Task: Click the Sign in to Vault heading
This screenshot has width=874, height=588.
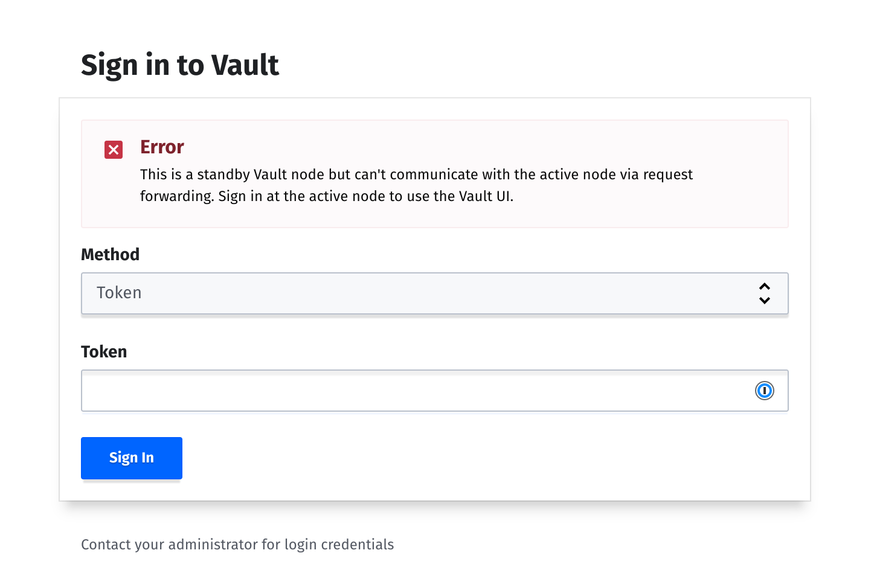Action: click(179, 65)
